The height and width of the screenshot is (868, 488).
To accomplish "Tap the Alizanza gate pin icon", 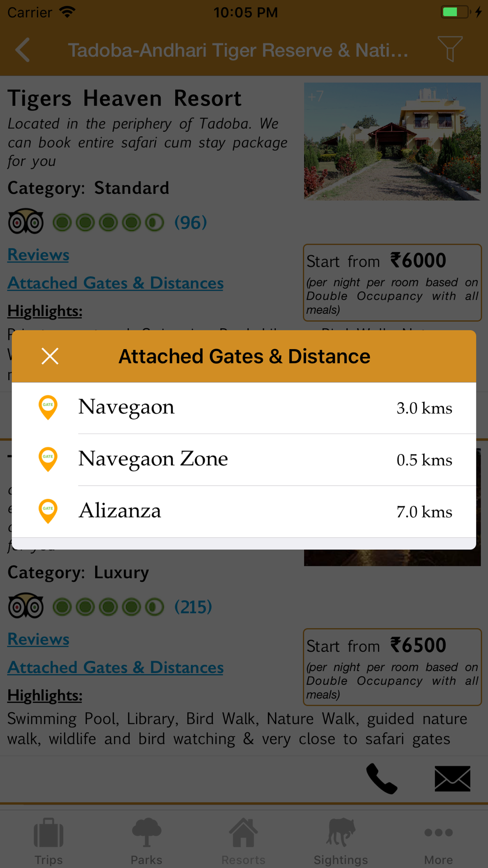I will [48, 511].
